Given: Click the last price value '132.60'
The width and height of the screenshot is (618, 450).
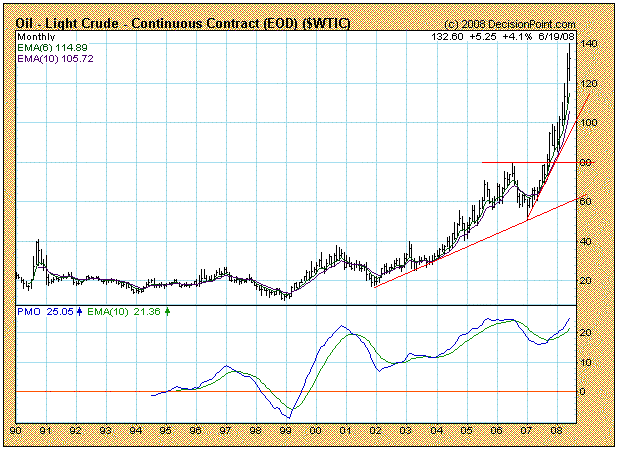Looking at the screenshot, I should point(447,37).
